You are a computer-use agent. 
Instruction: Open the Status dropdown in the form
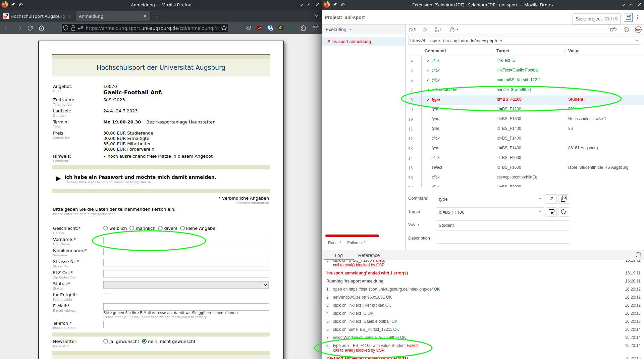[x=186, y=285]
